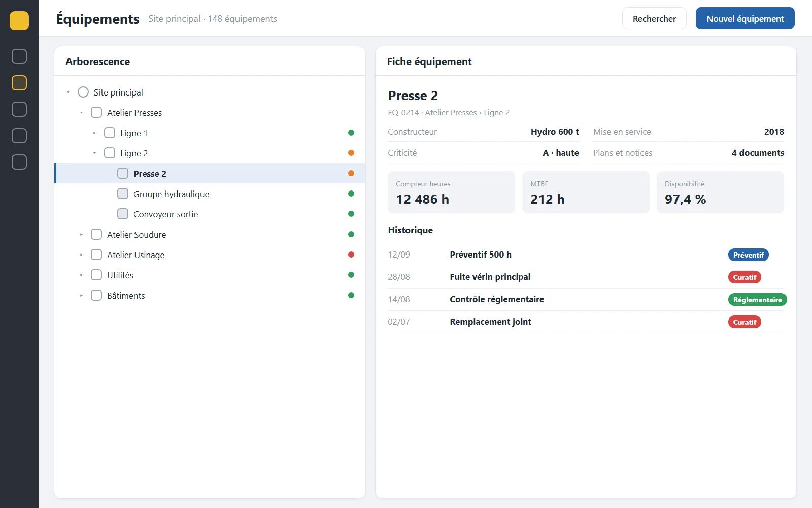
Task: Select the Site principal radio circle
Action: 83,92
